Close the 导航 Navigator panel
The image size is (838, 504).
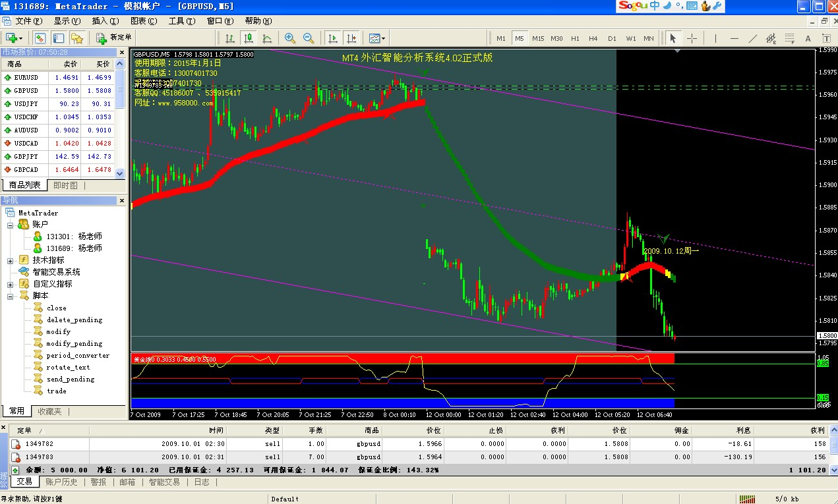[121, 200]
